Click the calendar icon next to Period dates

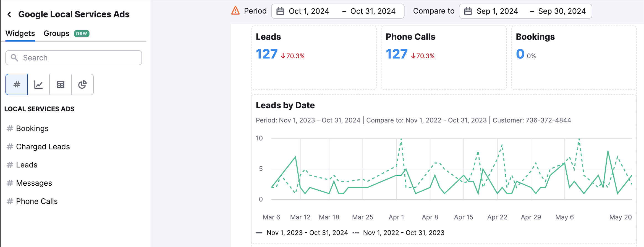pos(280,11)
